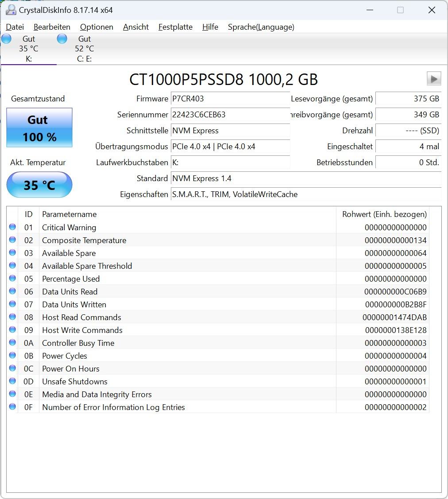Select the raw value 0000000138E128

pos(396,330)
